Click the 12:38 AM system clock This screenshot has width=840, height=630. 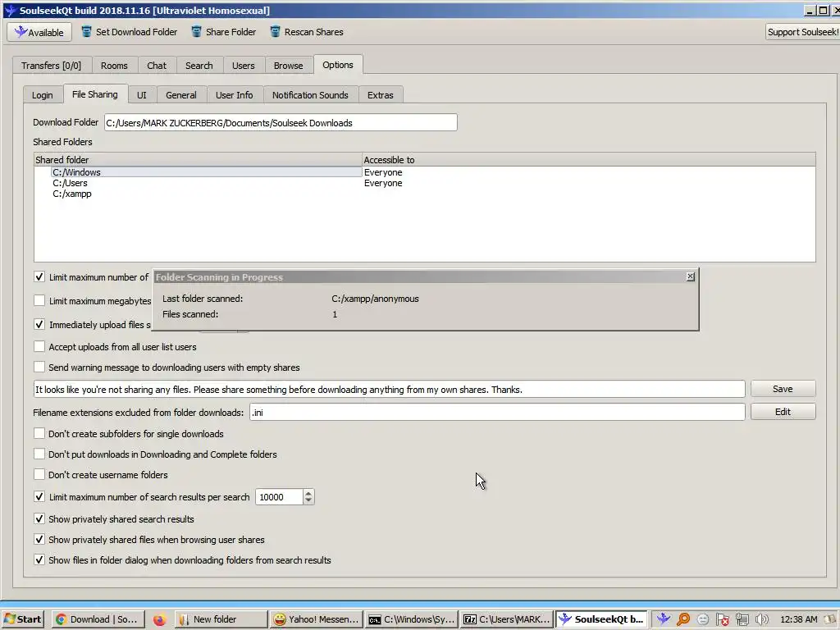(x=799, y=619)
